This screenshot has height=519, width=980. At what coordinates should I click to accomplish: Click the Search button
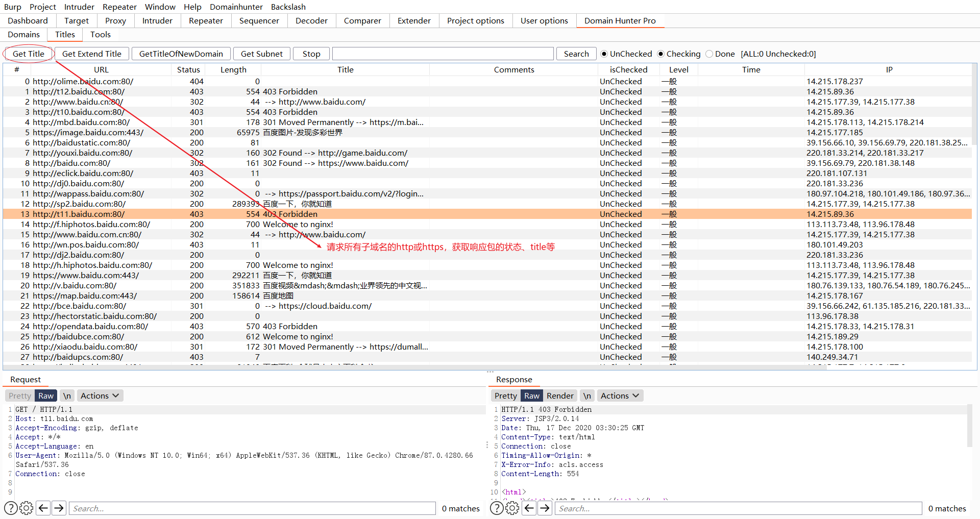(x=576, y=54)
